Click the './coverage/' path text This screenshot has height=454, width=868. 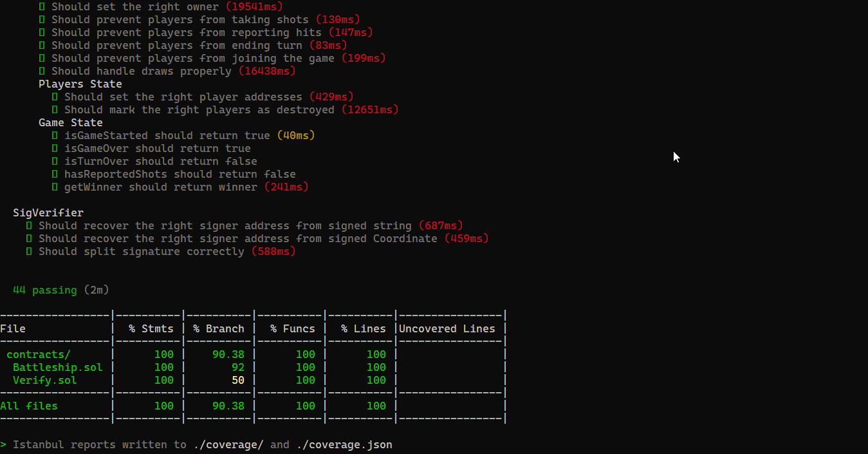[x=228, y=444]
